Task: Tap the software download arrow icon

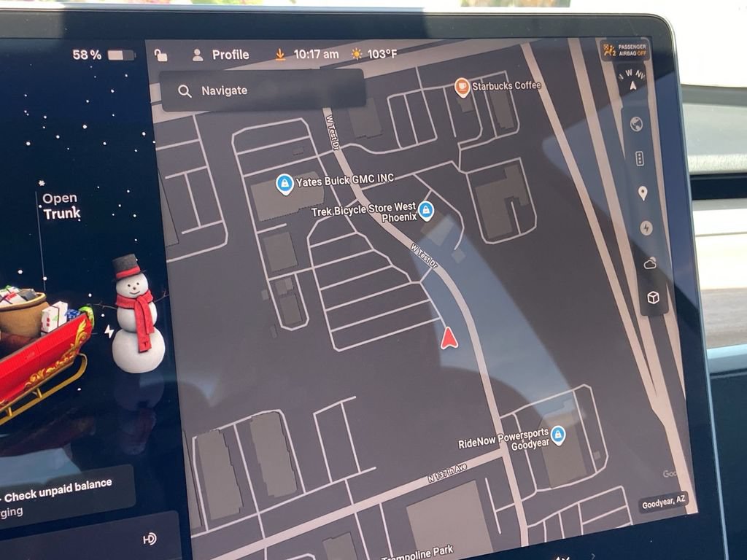Action: coord(280,55)
